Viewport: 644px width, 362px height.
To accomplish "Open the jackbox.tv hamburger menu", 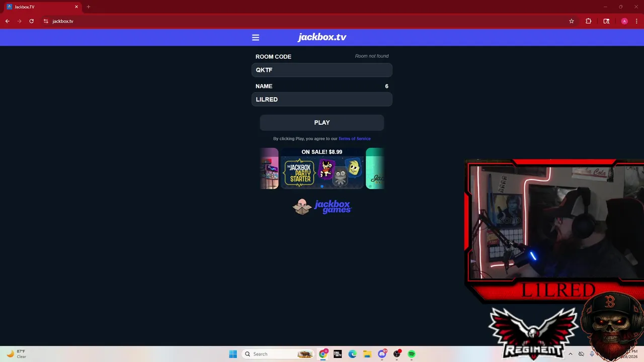I will [x=256, y=38].
